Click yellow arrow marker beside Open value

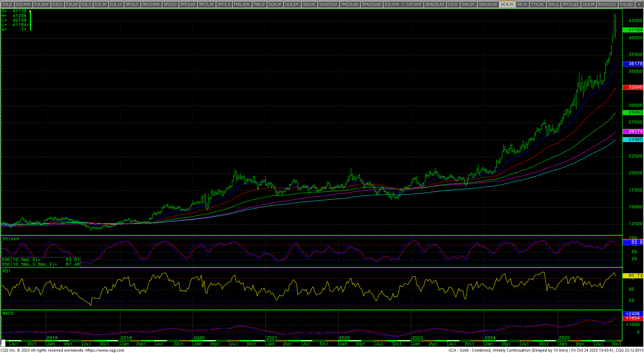[30, 12]
